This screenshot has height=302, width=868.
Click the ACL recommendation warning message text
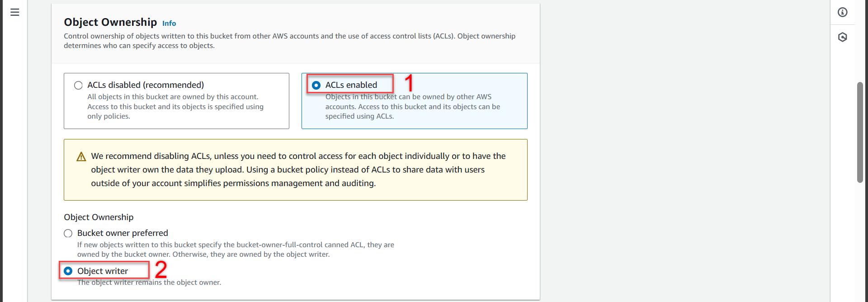pos(298,170)
